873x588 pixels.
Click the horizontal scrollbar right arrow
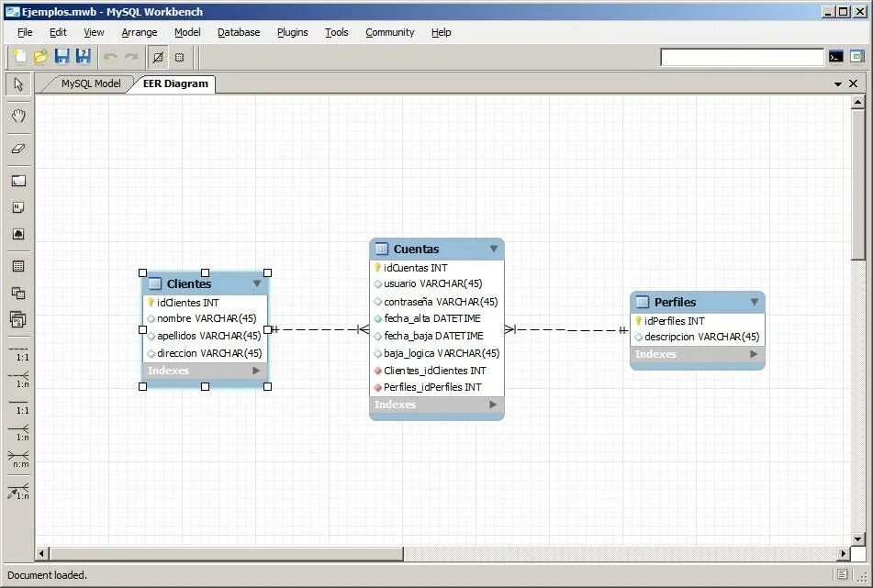[844, 553]
